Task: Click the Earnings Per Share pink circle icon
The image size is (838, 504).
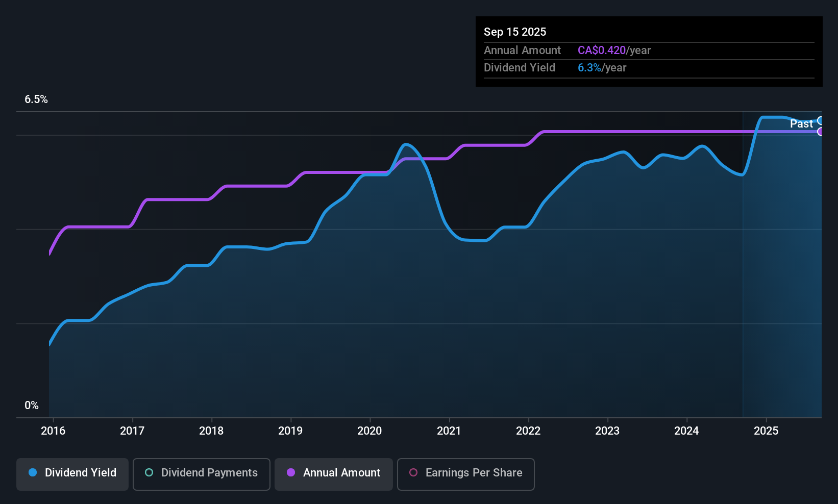Action: tap(413, 473)
